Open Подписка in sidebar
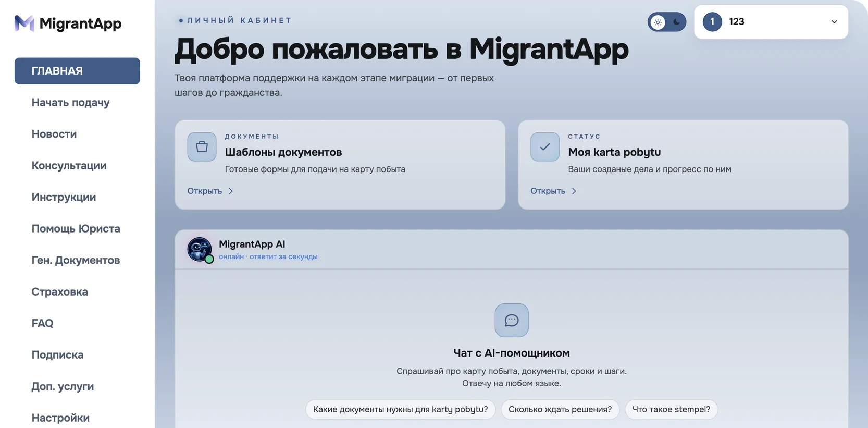This screenshot has height=428, width=868. [57, 355]
